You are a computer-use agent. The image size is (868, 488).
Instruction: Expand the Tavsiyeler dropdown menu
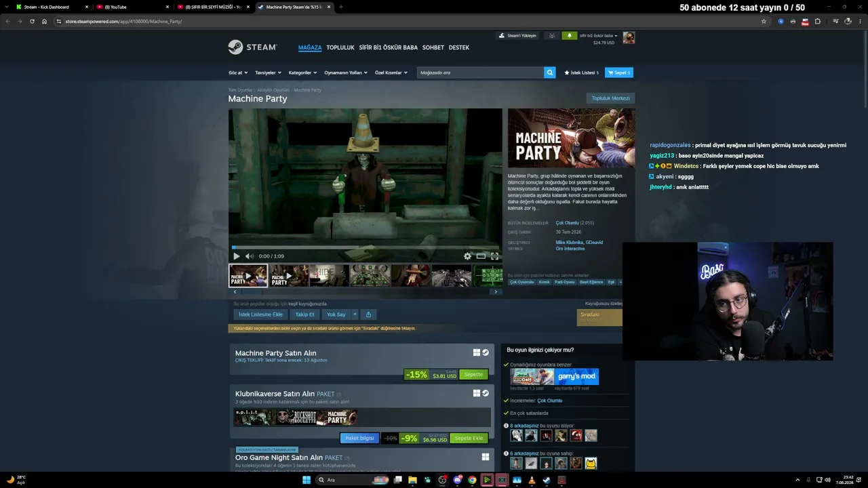pyautogui.click(x=268, y=73)
